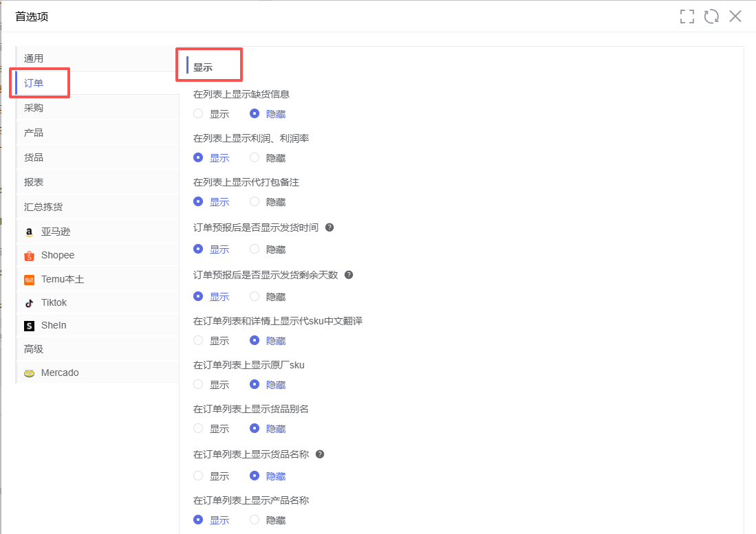
Task: Click help icon beside 在订单列表上显示货品名称
Action: 320,454
